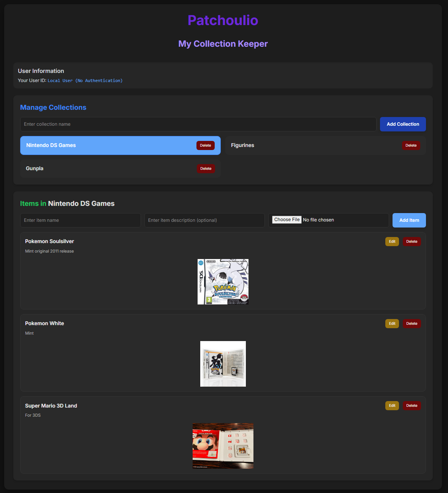
Task: Click the 'No file chosen' label
Action: point(318,220)
